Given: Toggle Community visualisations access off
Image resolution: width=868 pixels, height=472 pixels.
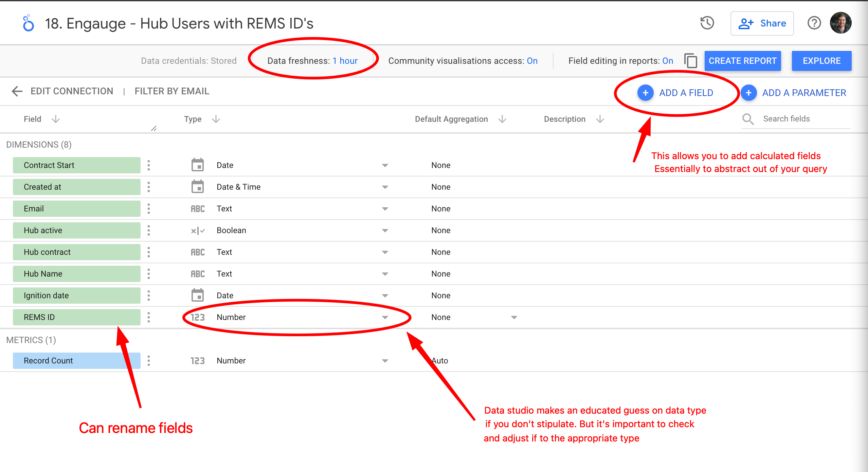Looking at the screenshot, I should (x=532, y=61).
